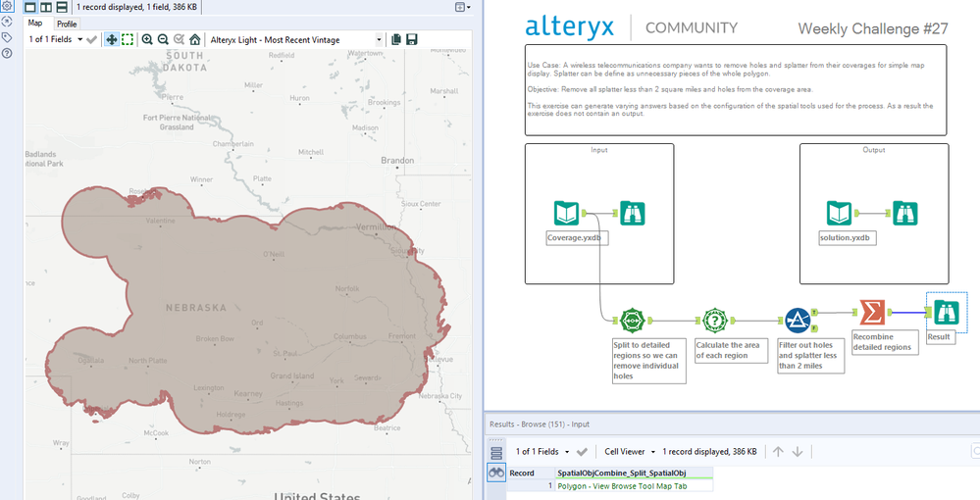Select the Result Browse tool on canvas

tap(947, 313)
